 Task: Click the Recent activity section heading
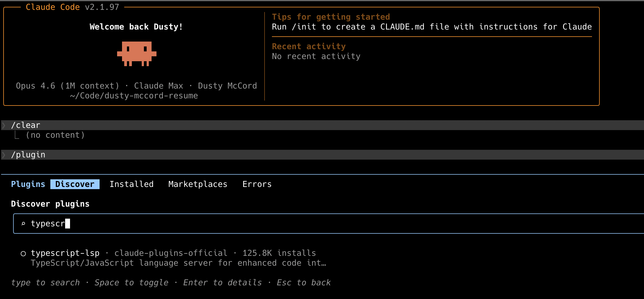(x=308, y=46)
